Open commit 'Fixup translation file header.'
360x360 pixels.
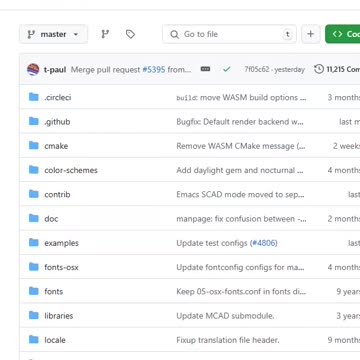coord(228,340)
